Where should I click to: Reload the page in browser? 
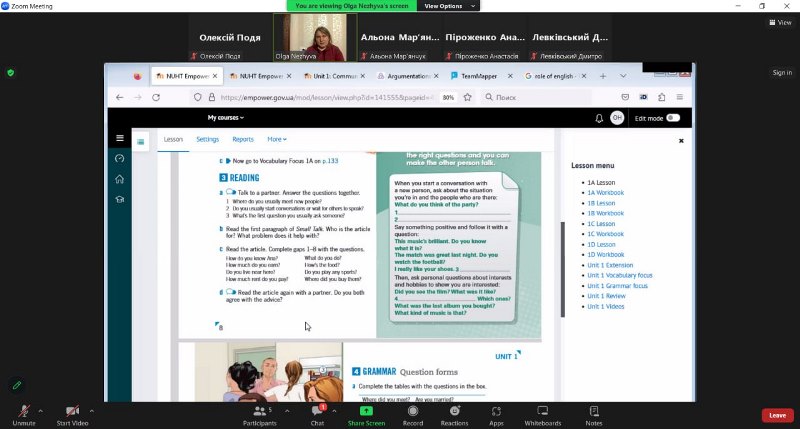156,97
